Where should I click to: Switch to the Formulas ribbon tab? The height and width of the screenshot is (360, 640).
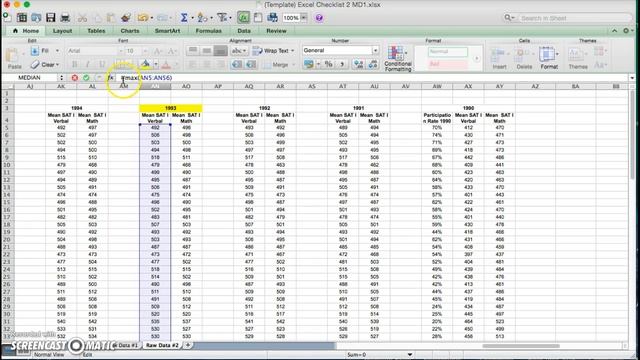pos(209,31)
